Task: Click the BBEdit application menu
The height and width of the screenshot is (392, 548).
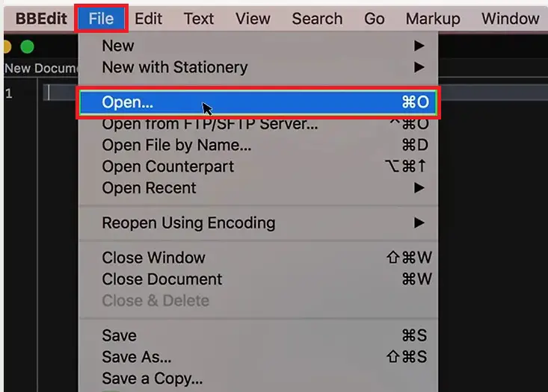Action: (x=41, y=19)
